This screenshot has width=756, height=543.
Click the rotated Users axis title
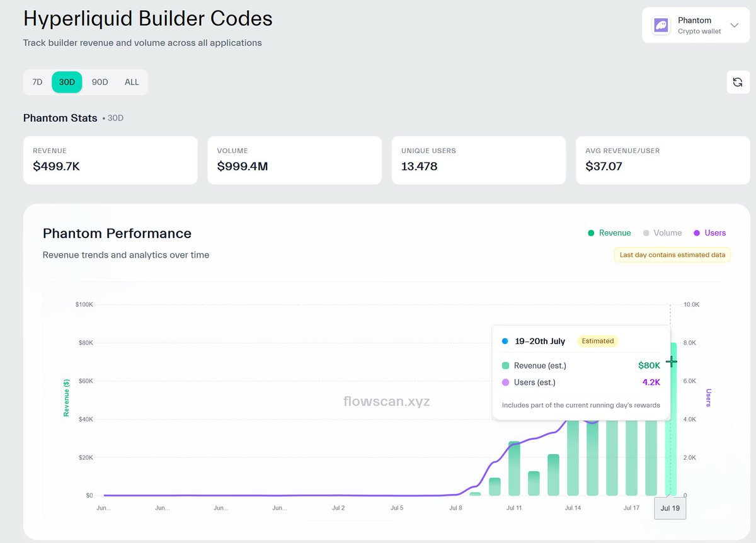click(x=708, y=397)
